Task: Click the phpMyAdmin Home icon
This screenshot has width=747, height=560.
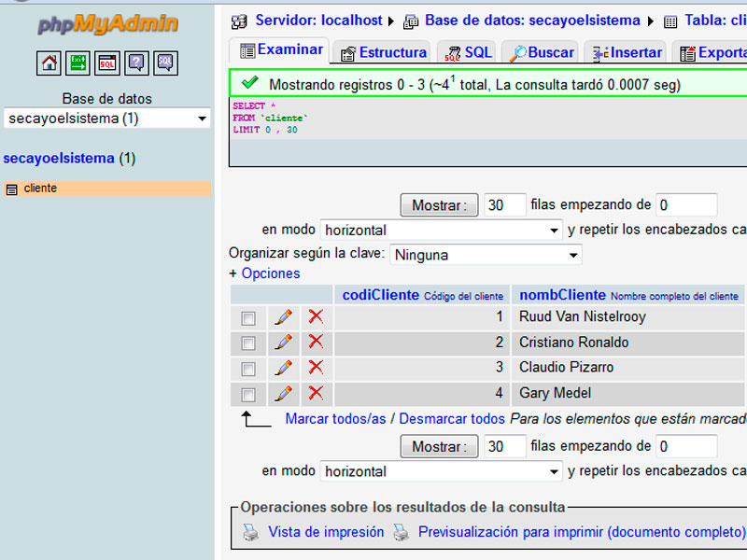Action: [50, 63]
